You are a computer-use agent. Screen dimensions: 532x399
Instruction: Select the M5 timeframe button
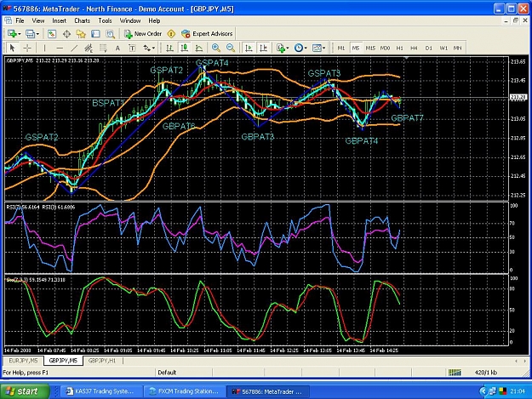[356, 48]
